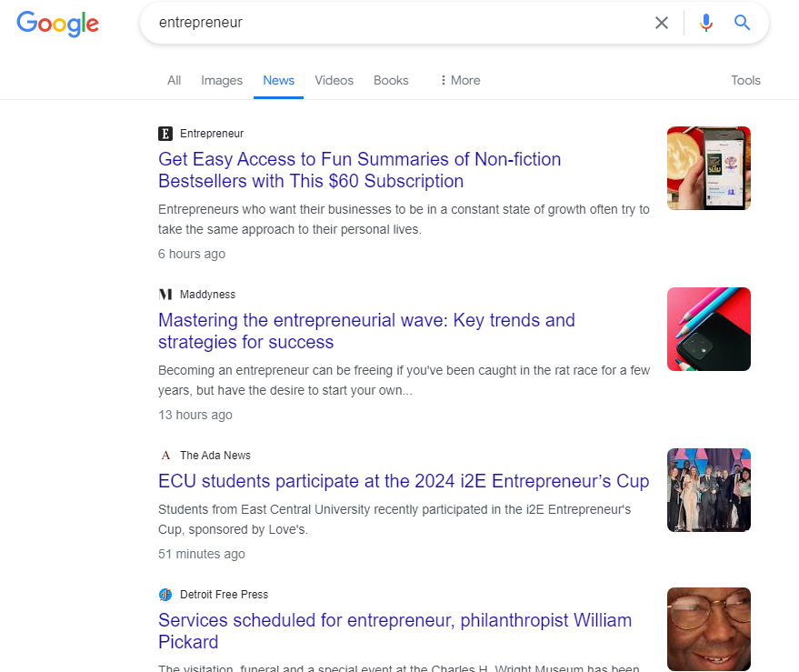This screenshot has height=672, width=799.
Task: Start voice search with the microphone icon
Action: 705,23
